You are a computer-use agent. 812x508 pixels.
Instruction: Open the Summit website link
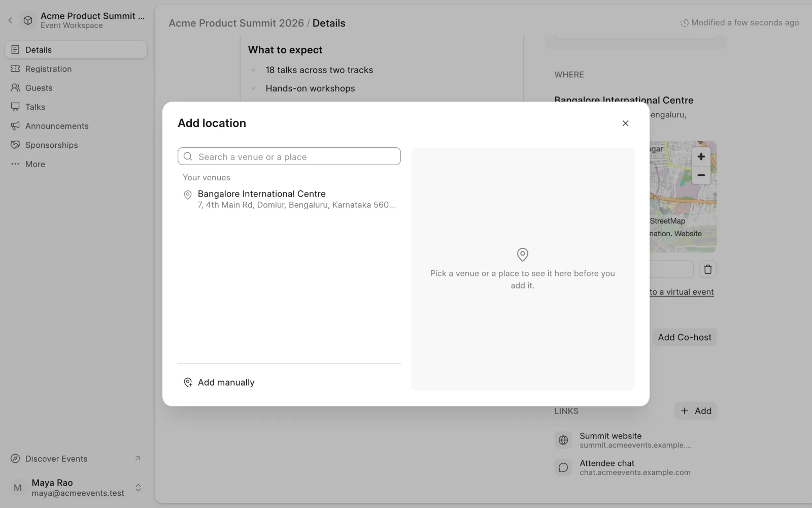[635, 440]
